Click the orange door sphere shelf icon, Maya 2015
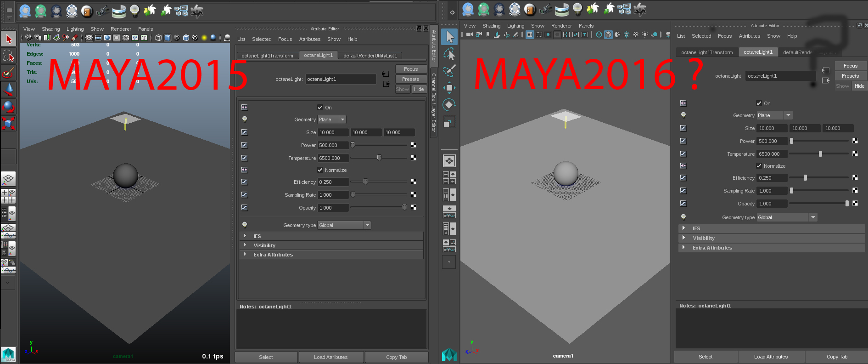 87,11
